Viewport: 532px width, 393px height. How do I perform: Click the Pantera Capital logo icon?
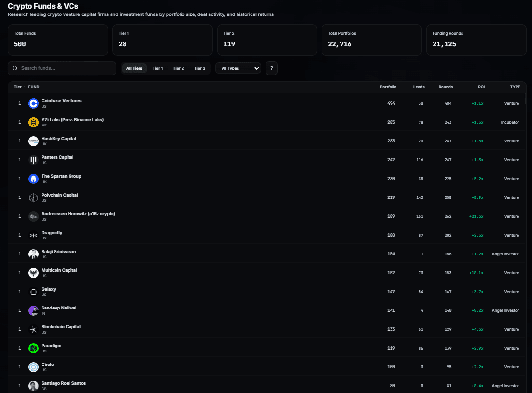point(33,160)
